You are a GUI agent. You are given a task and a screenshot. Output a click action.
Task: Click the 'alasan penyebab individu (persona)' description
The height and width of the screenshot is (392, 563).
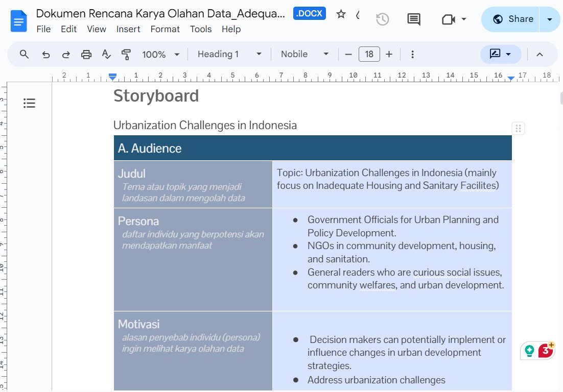pyautogui.click(x=191, y=343)
